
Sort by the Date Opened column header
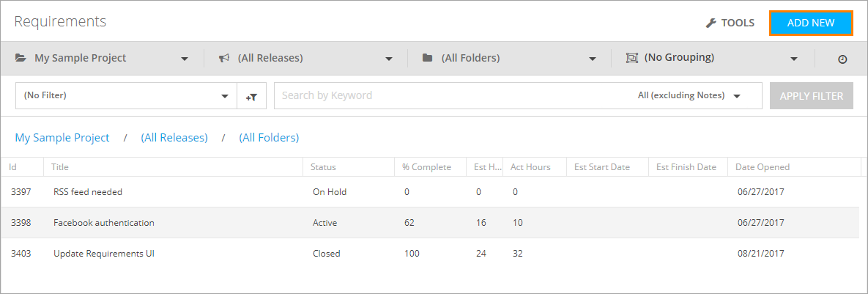coord(762,167)
